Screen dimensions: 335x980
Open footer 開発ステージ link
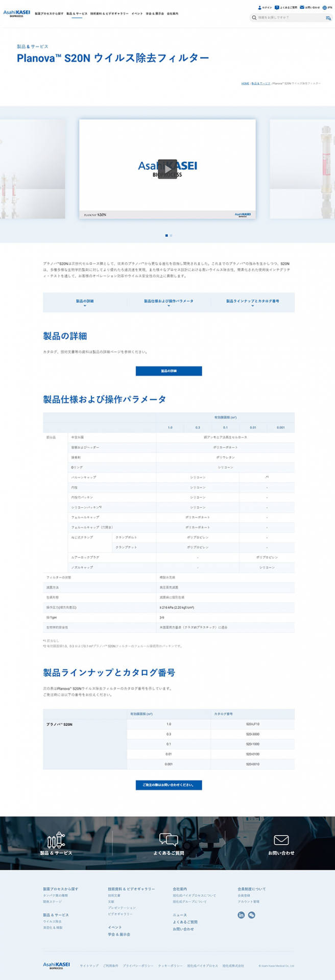tap(52, 902)
